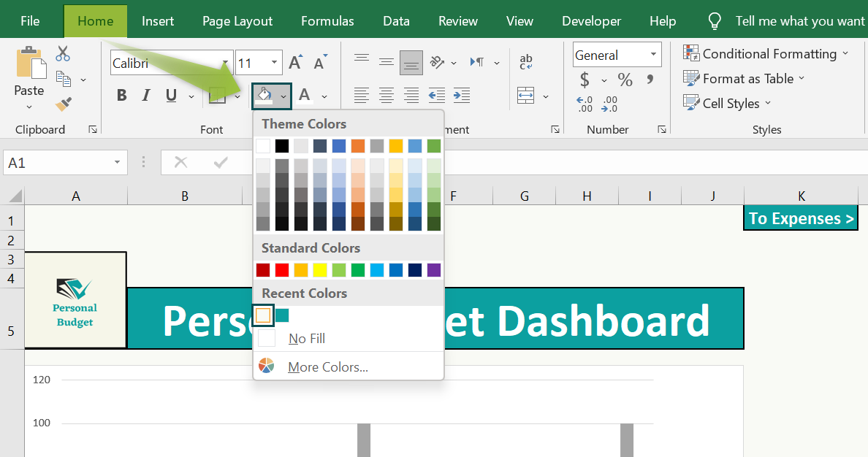Open Conditional Formatting menu
Screen dimensions: 868x457
click(x=765, y=54)
